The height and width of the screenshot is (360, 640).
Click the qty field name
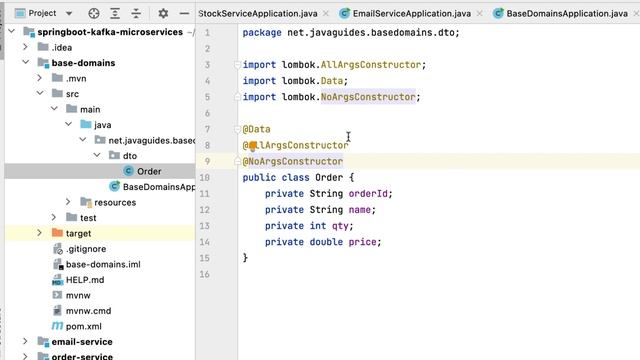coord(340,226)
